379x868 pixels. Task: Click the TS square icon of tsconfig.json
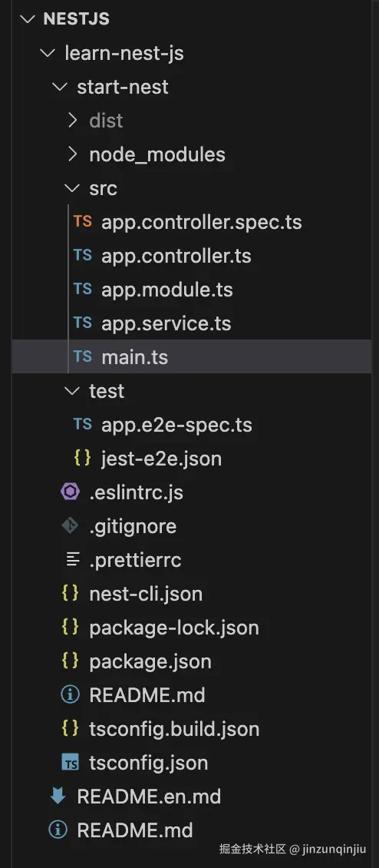[x=71, y=762]
